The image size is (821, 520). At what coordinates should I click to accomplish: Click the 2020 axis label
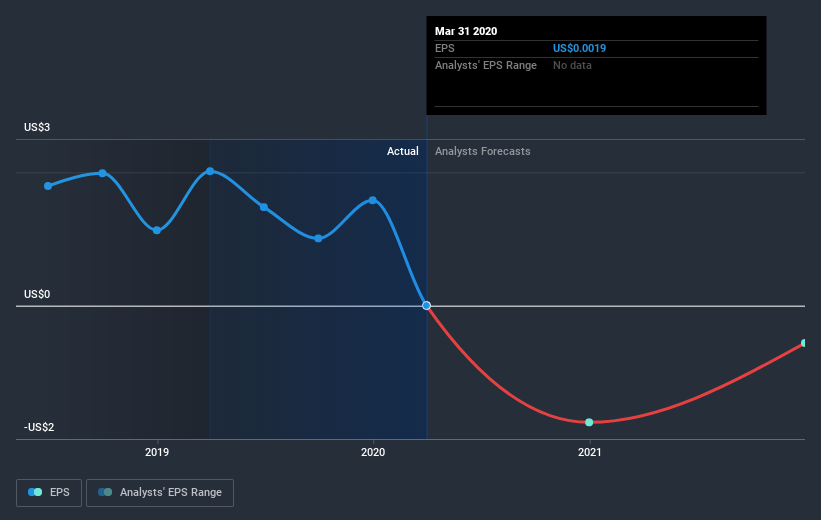click(373, 452)
